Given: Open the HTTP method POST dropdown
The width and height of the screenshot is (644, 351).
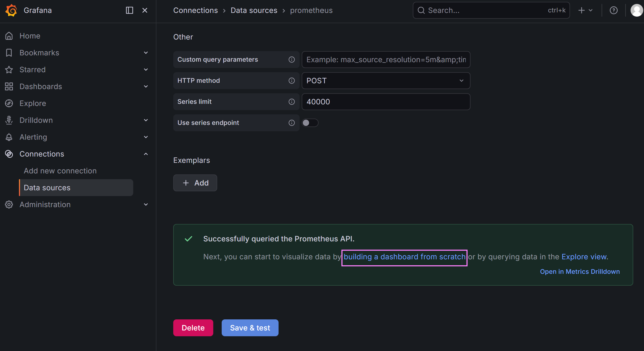Looking at the screenshot, I should 386,81.
